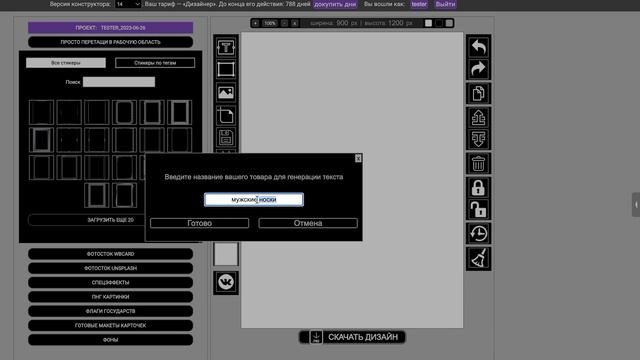Cancel with the Отмена button
The image size is (640, 360).
point(308,223)
